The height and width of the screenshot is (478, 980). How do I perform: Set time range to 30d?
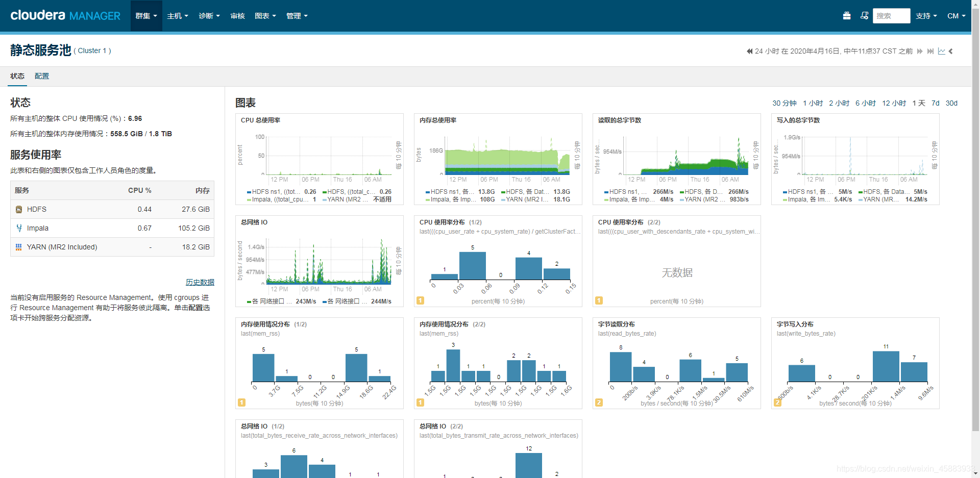(x=951, y=103)
